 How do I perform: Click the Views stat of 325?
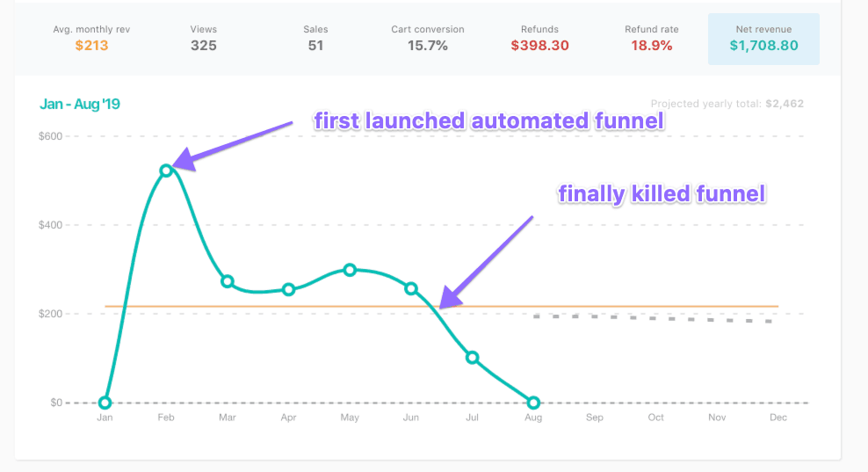click(x=203, y=38)
